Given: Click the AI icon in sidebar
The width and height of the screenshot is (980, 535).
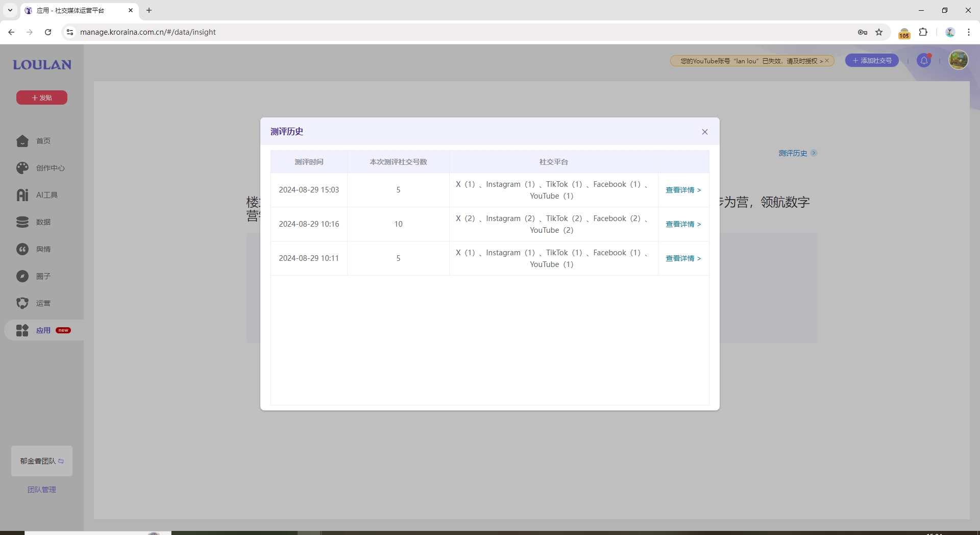Looking at the screenshot, I should coord(22,195).
